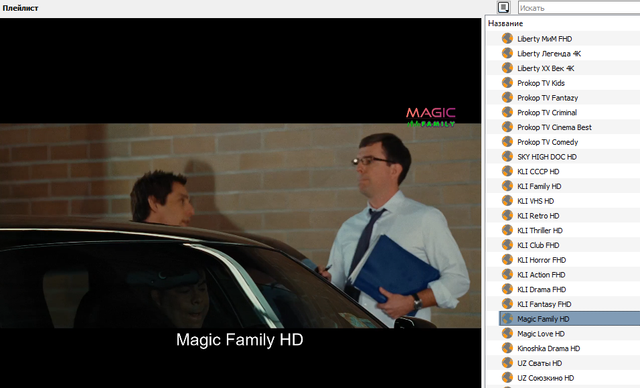
Task: Click the globe icon next to Liberty Легенда 4K
Action: click(x=507, y=53)
